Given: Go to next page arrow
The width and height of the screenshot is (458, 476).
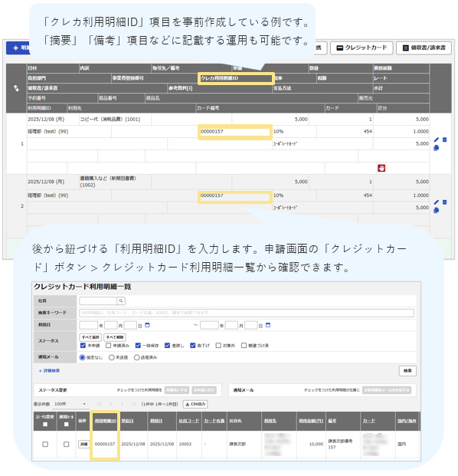Looking at the screenshot, I should click(122, 404).
